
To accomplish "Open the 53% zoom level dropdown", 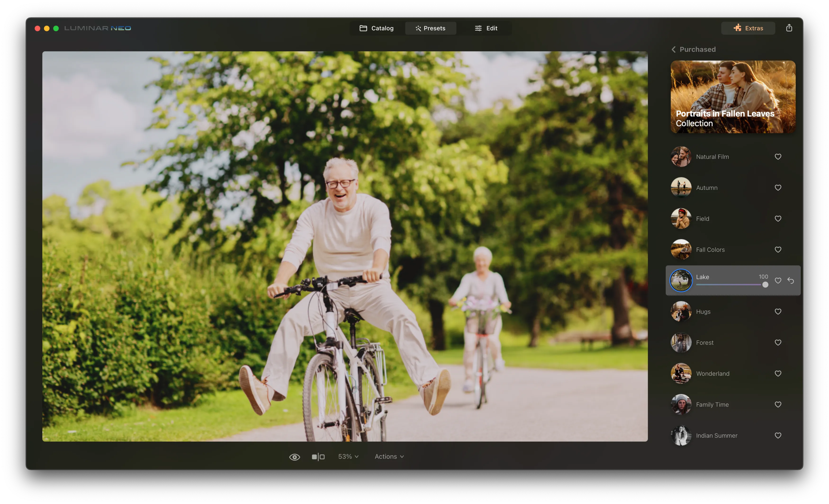I will (x=348, y=457).
